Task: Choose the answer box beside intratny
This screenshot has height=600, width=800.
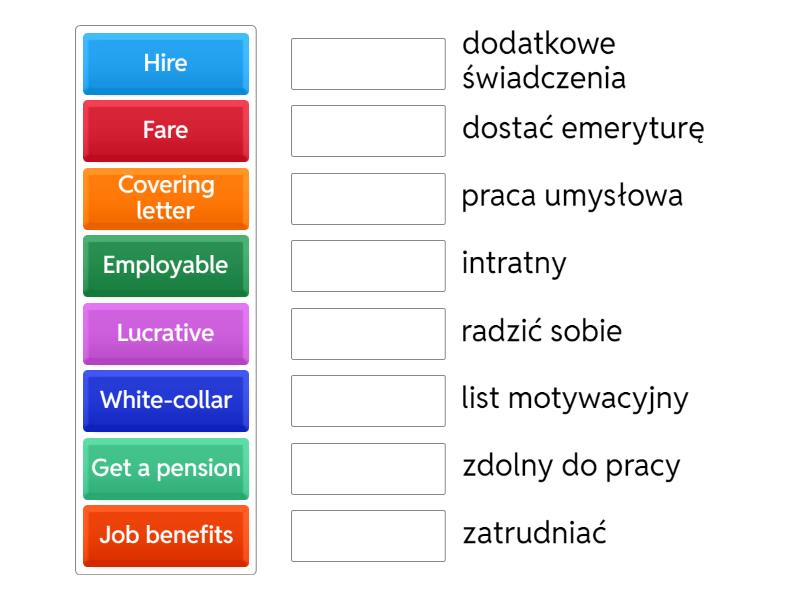Action: [368, 266]
